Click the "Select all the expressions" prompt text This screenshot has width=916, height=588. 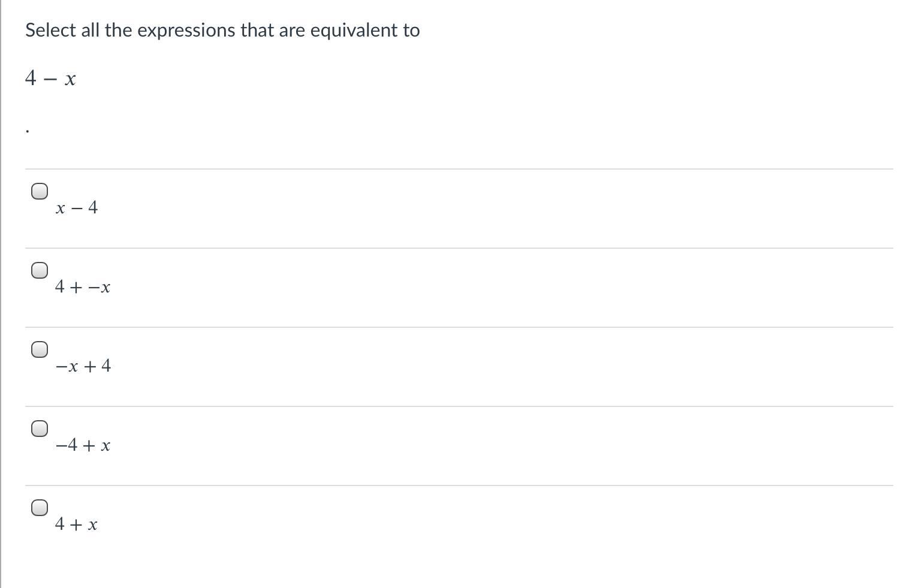pos(222,30)
